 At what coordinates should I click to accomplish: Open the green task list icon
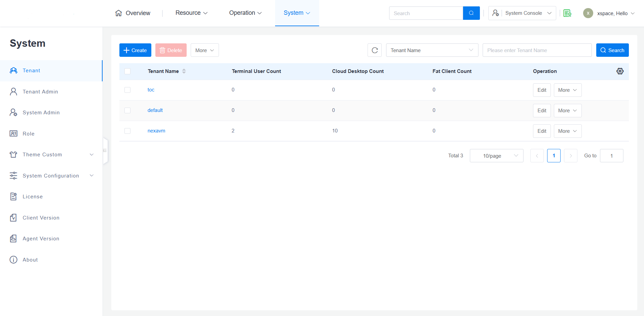tap(567, 13)
